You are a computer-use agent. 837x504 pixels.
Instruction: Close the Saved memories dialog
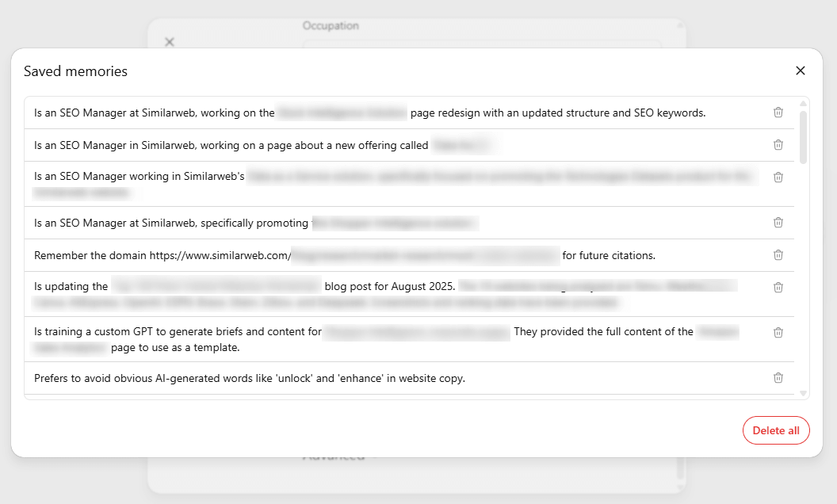801,71
